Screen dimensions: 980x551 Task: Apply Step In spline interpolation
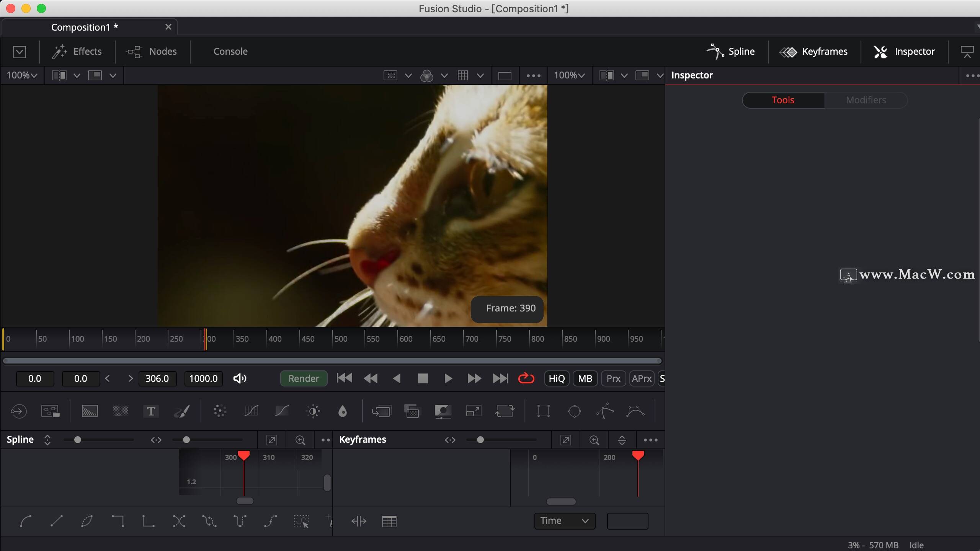(x=118, y=521)
